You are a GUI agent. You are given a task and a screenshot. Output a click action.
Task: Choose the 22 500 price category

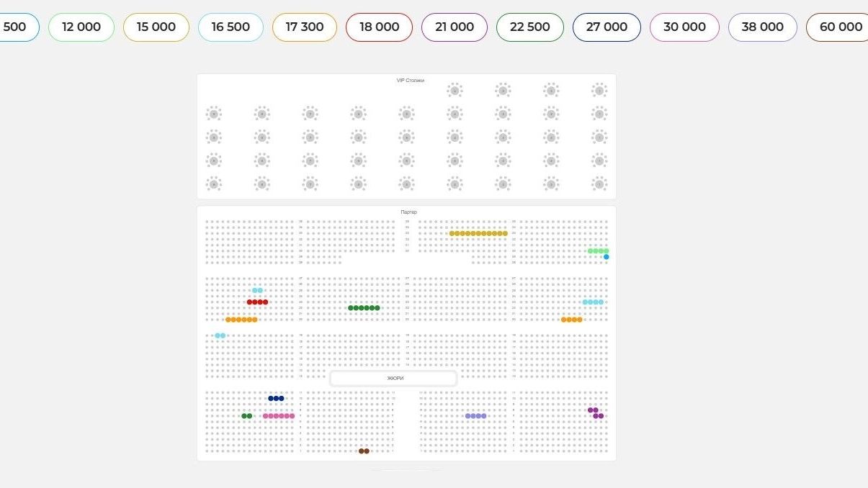(x=529, y=27)
